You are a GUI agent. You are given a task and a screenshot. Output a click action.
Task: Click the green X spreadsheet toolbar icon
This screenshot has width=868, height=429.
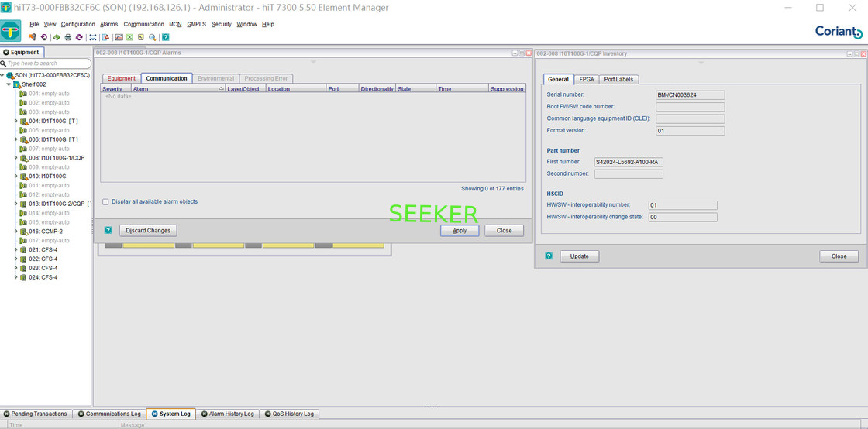tap(129, 37)
